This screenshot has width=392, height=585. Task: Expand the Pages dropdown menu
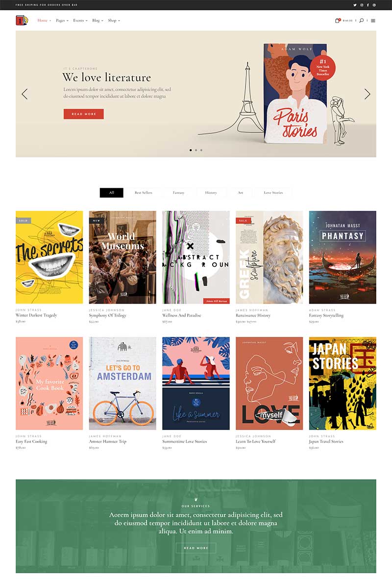pos(62,21)
